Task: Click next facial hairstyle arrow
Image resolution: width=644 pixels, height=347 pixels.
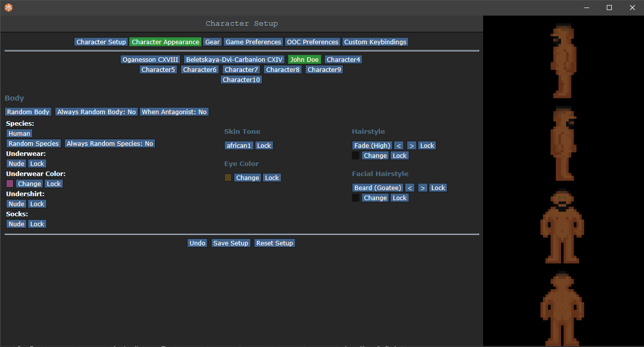Action: pyautogui.click(x=422, y=188)
